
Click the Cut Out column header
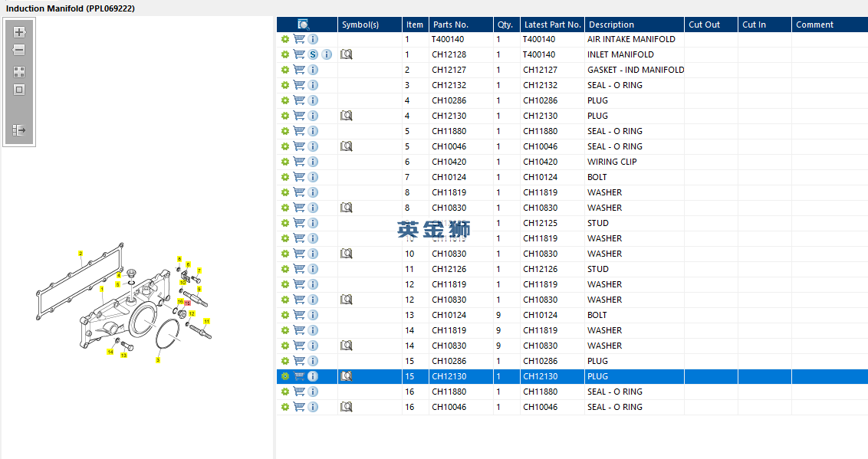712,25
